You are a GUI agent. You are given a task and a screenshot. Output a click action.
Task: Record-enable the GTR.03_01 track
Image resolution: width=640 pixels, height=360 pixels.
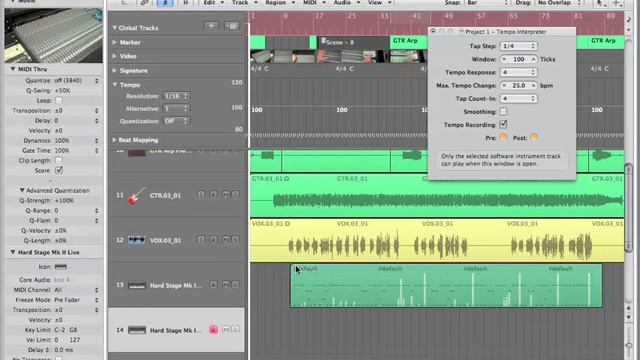pos(213,195)
